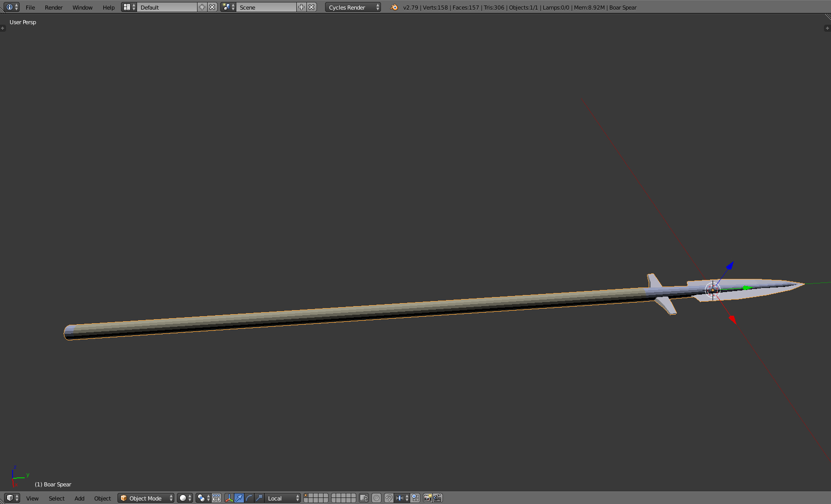The image size is (831, 504).
Task: Click the OpenGL render still camera icon
Action: (x=427, y=498)
